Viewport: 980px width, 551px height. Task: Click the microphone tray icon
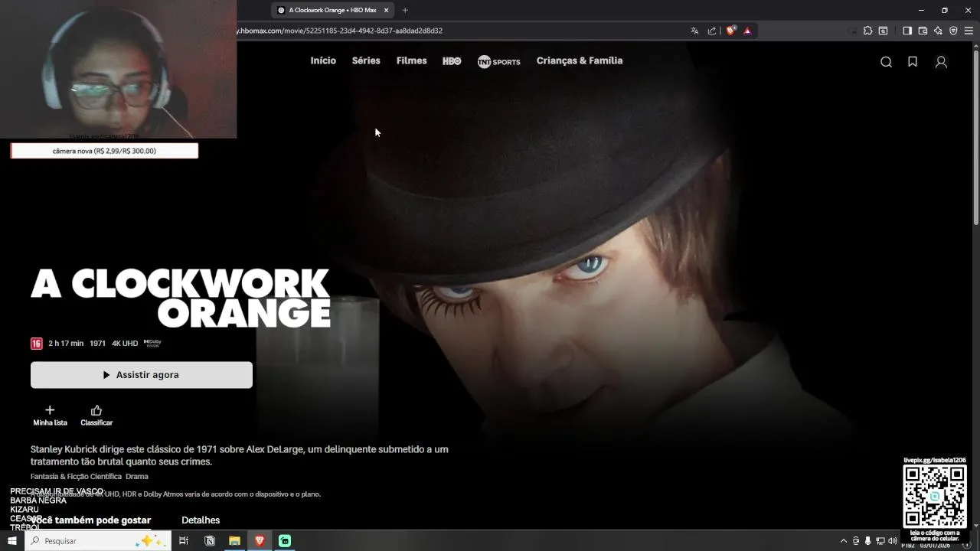[869, 541]
